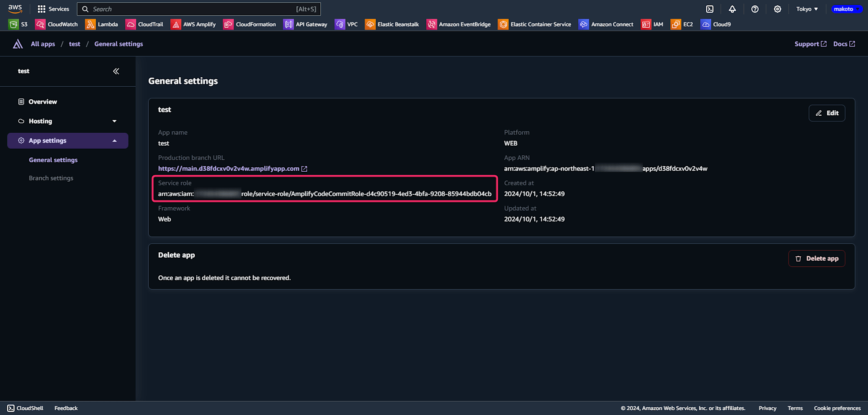
Task: Open EC2 favorite shortcut
Action: point(682,24)
